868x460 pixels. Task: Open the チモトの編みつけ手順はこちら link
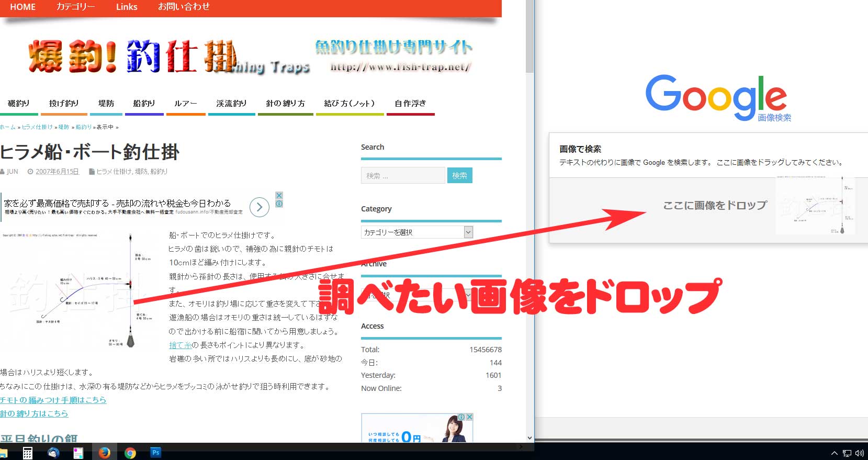53,400
